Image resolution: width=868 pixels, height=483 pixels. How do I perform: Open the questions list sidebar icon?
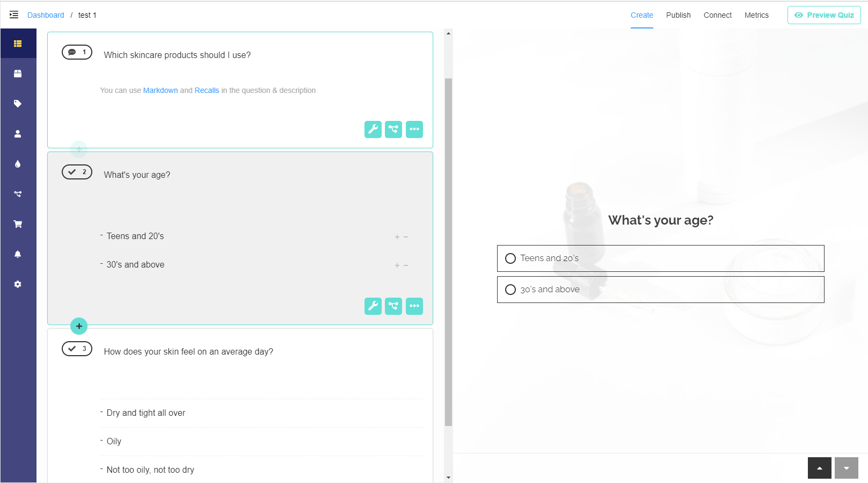coord(18,44)
